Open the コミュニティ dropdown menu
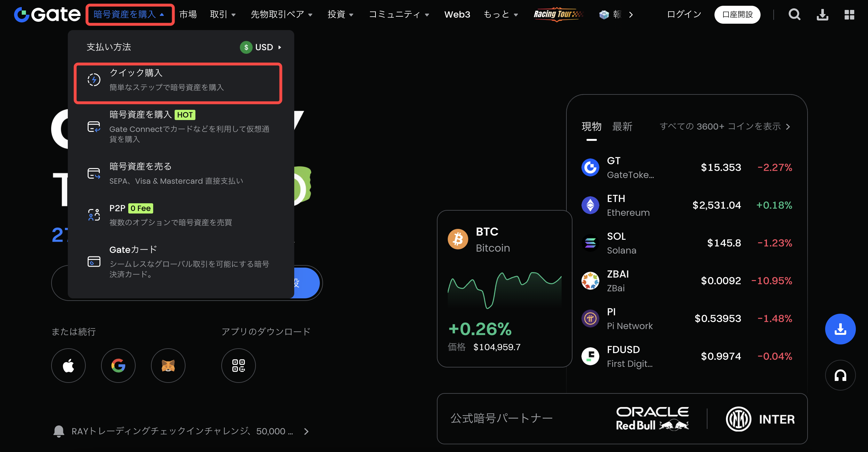The height and width of the screenshot is (452, 868). tap(398, 14)
